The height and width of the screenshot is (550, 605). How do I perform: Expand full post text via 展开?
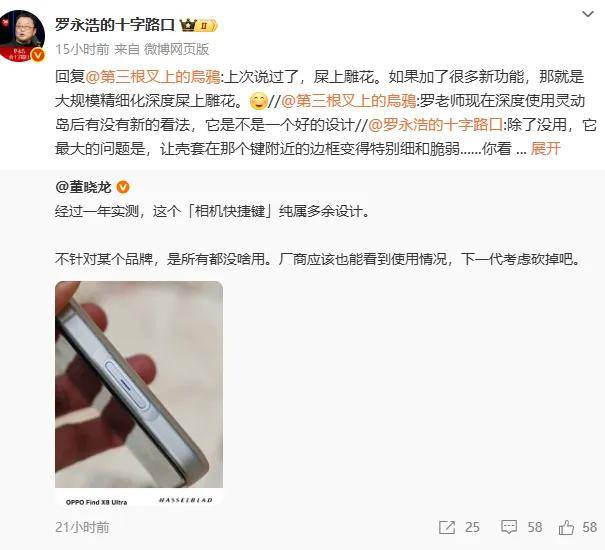tap(545, 149)
